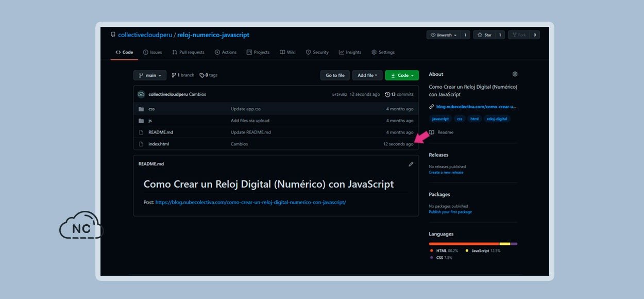
Task: Select the reloj-digital topic tag
Action: point(497,119)
